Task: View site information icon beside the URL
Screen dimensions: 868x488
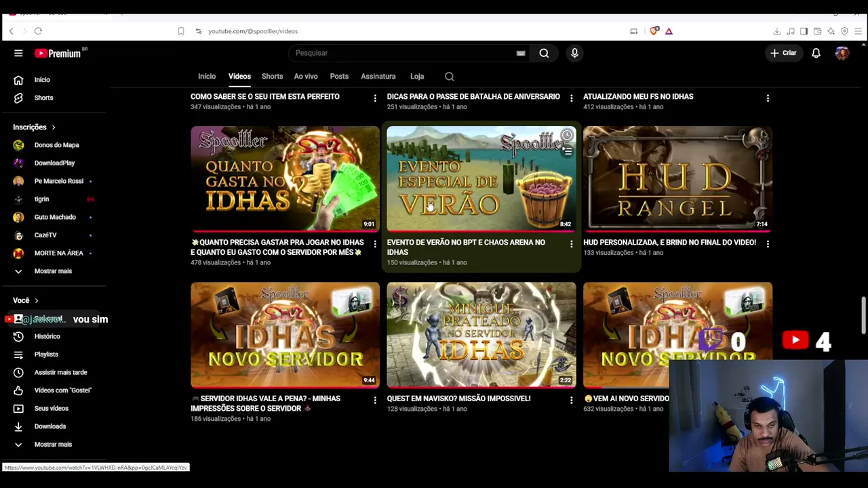Action: 198,31
